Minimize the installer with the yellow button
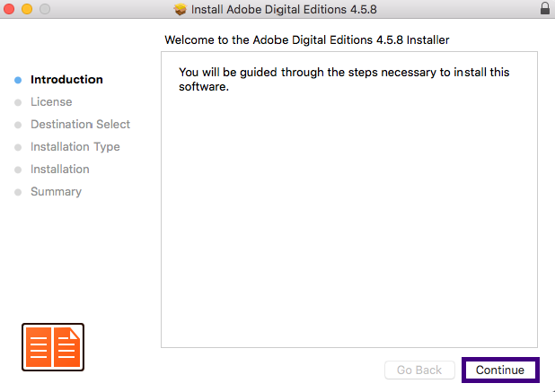The width and height of the screenshot is (555, 392). pyautogui.click(x=27, y=9)
